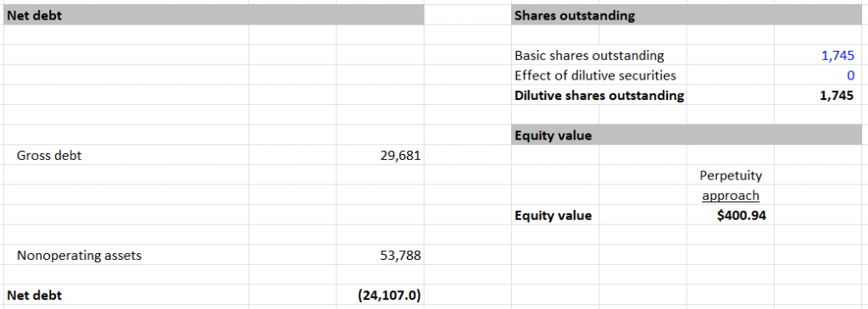Select the blue 0 dilutive securities value
This screenshot has height=309, width=868.
point(851,75)
